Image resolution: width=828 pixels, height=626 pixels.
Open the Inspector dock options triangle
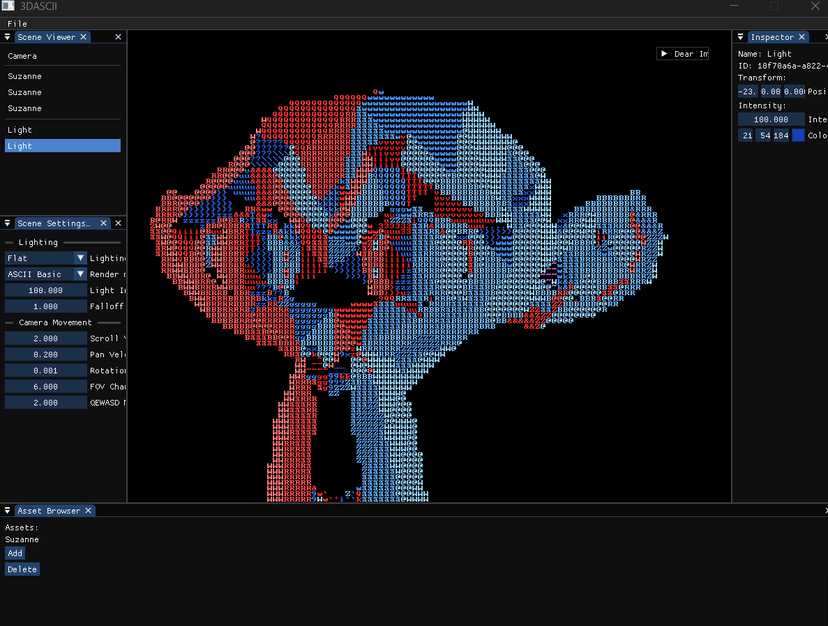[741, 37]
